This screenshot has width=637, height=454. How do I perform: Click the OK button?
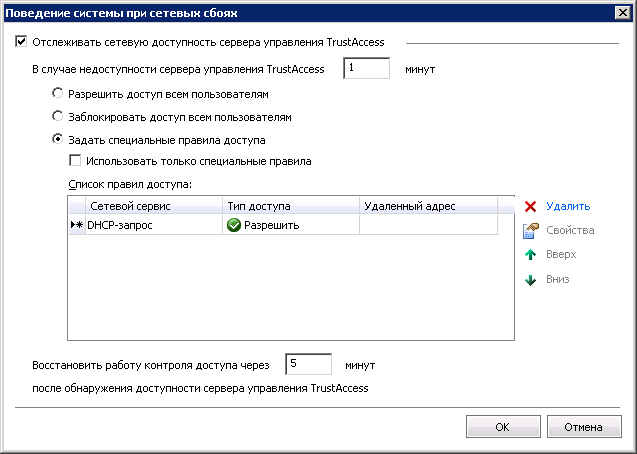pyautogui.click(x=503, y=427)
